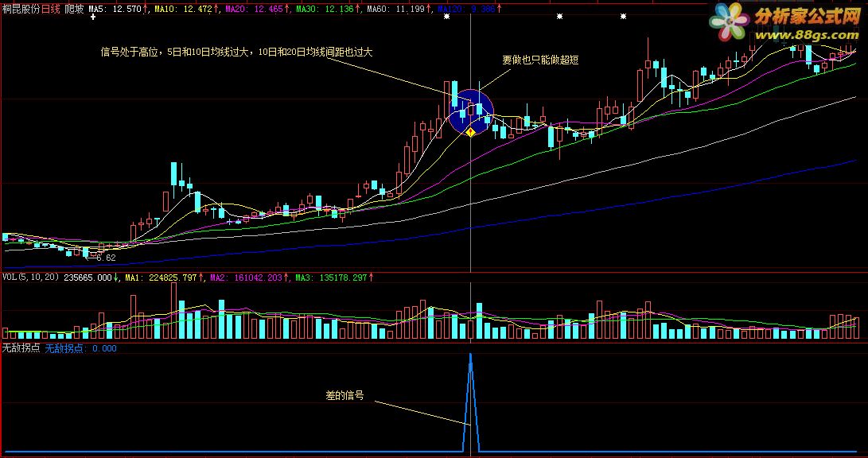Select the blue 无敌拐点: 0.000 value

[81, 348]
